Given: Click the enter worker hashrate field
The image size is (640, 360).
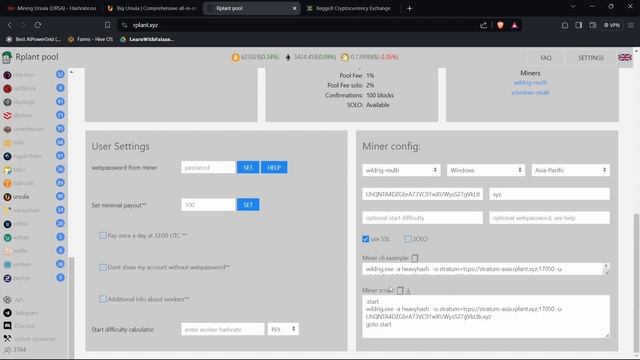Looking at the screenshot, I should pos(223,329).
